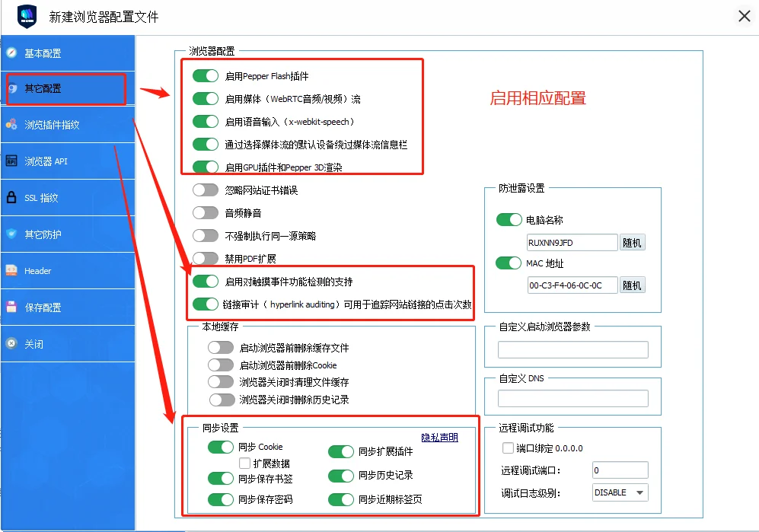Open the 隐私声明 link
Screen dimensions: 759x532
click(x=439, y=438)
